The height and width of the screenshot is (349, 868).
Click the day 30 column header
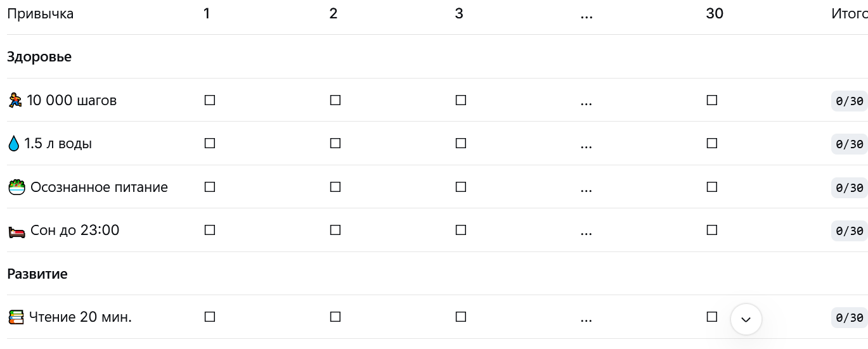coord(715,14)
